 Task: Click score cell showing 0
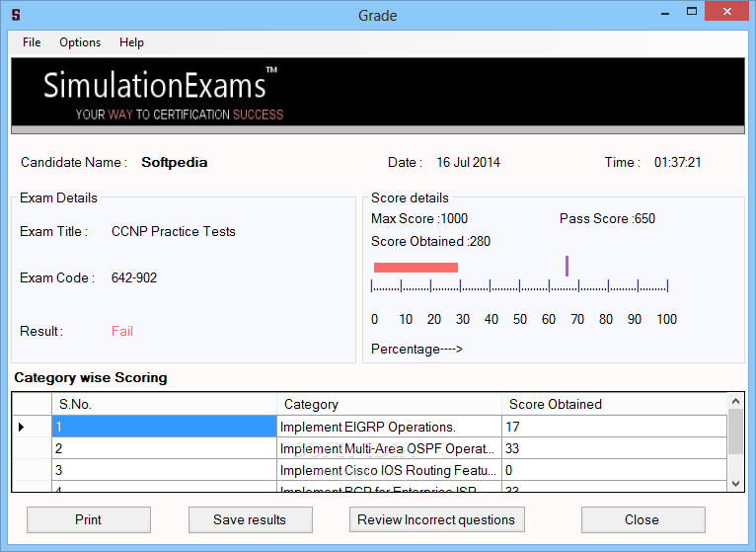pos(614,470)
